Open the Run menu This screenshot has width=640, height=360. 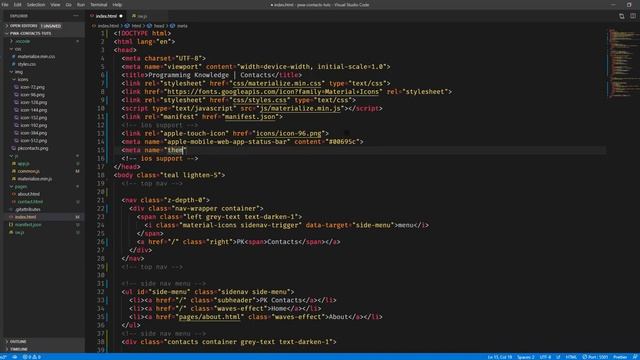pos(81,5)
